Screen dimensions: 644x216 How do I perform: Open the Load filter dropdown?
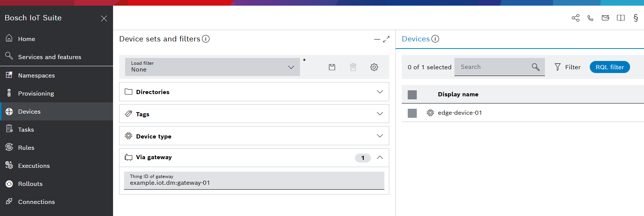tap(213, 67)
